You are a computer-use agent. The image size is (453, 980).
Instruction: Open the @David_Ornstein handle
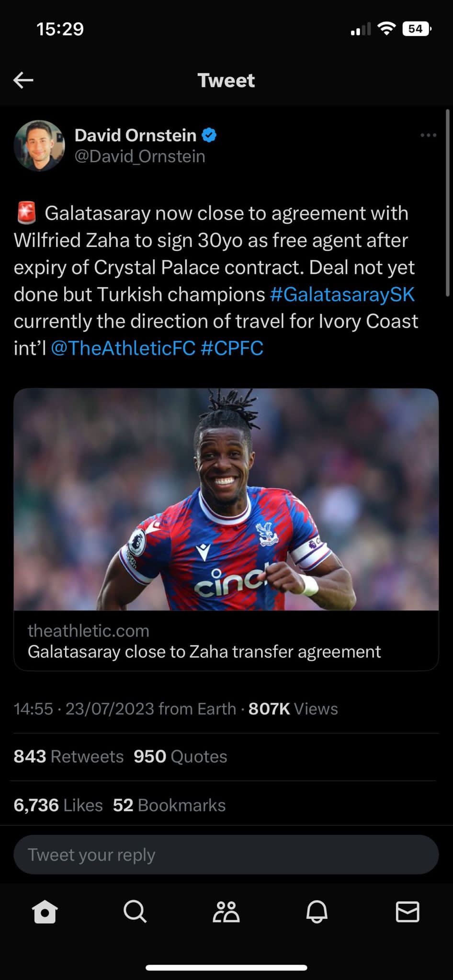click(140, 156)
